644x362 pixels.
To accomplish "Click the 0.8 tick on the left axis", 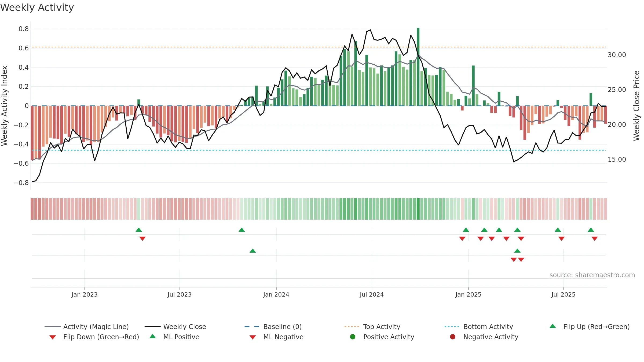I will click(x=24, y=29).
